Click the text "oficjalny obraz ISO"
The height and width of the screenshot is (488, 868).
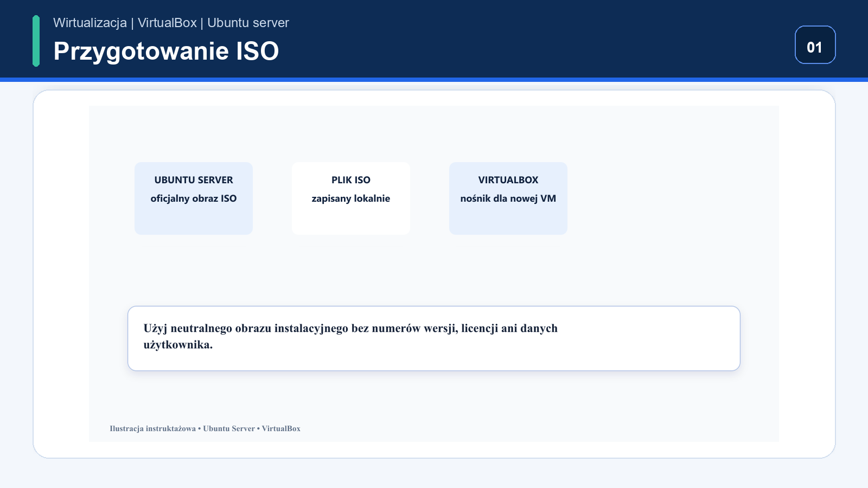(x=194, y=198)
